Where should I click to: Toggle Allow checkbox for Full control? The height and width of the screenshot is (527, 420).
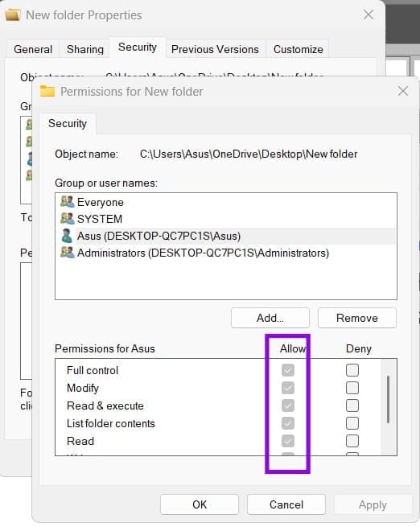pyautogui.click(x=288, y=370)
